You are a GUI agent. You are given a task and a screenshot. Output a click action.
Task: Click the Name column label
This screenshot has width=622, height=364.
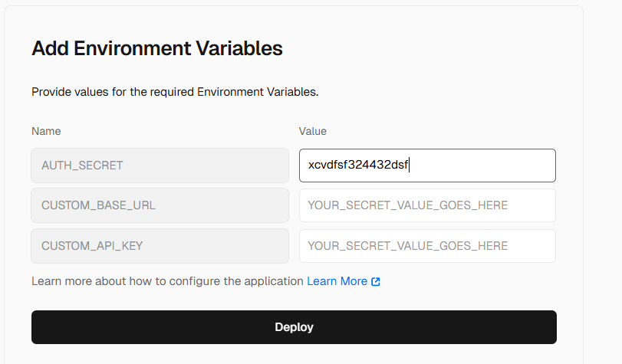click(x=46, y=131)
